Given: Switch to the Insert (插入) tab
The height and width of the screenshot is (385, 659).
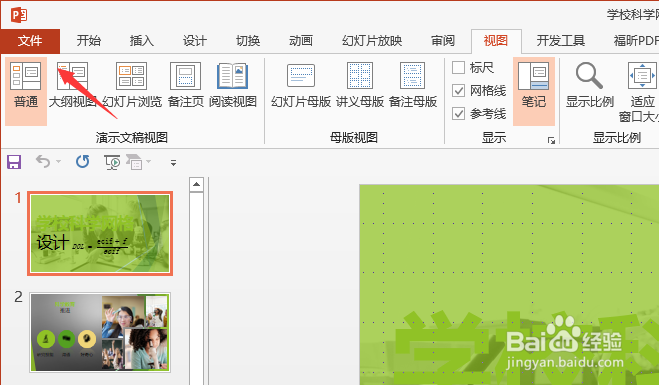Looking at the screenshot, I should point(142,41).
